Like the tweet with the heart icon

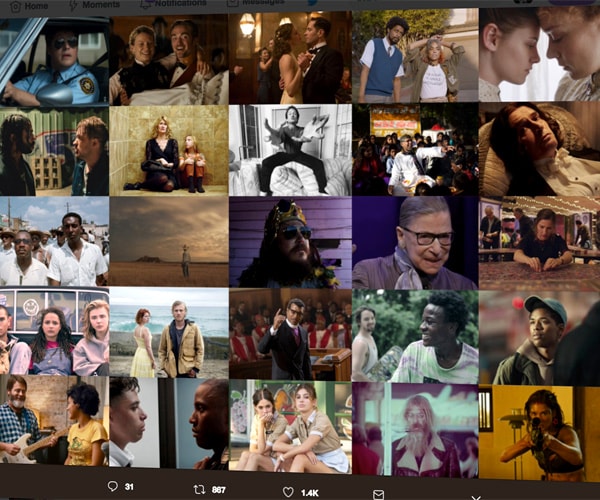(288, 492)
